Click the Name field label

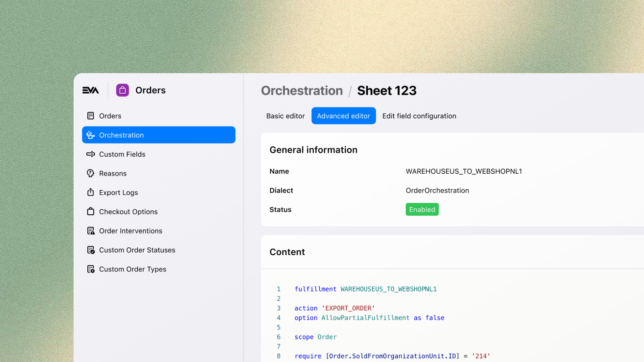click(279, 171)
